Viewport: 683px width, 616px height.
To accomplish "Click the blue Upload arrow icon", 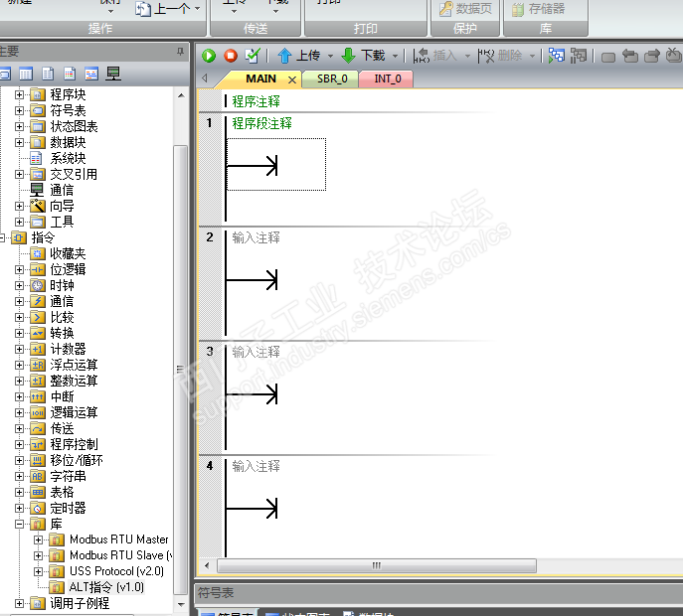I will point(284,56).
